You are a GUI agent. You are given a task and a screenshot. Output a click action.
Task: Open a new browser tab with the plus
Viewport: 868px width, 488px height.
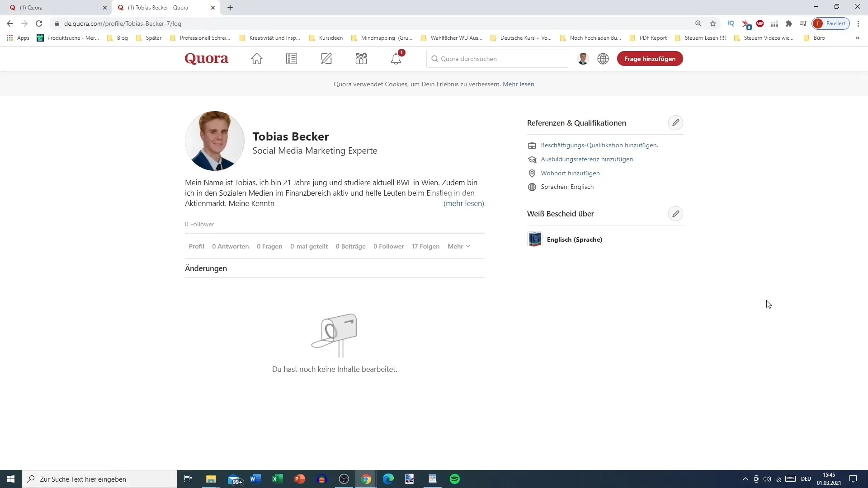pos(230,8)
